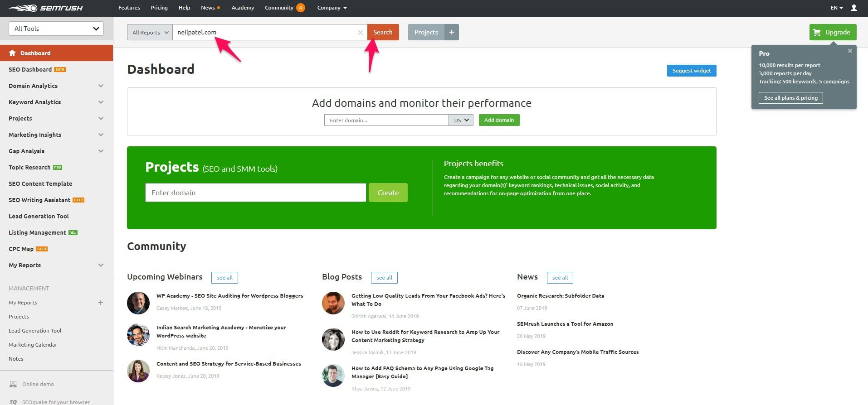Select Dashboard in the sidebar

click(x=56, y=53)
